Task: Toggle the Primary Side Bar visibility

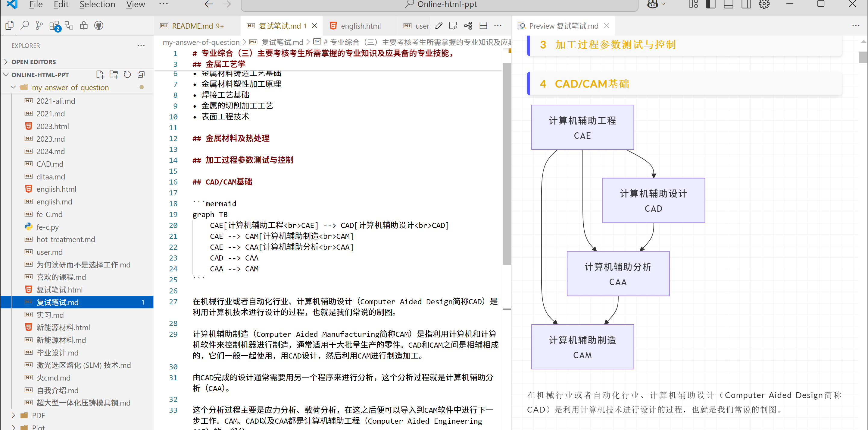Action: pos(710,5)
